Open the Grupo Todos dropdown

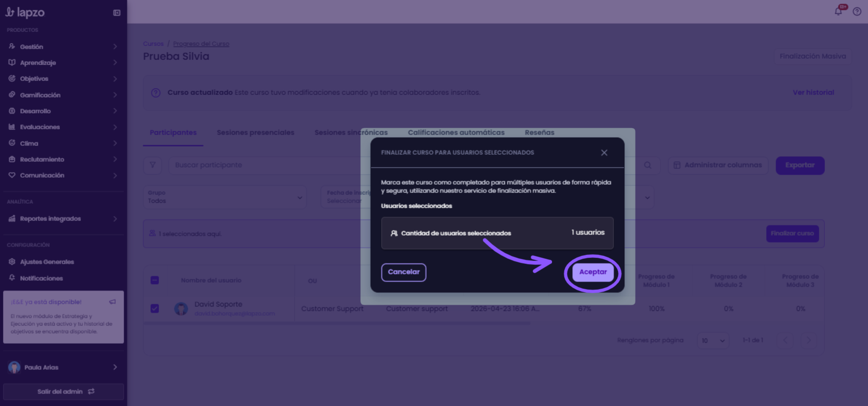(x=225, y=197)
